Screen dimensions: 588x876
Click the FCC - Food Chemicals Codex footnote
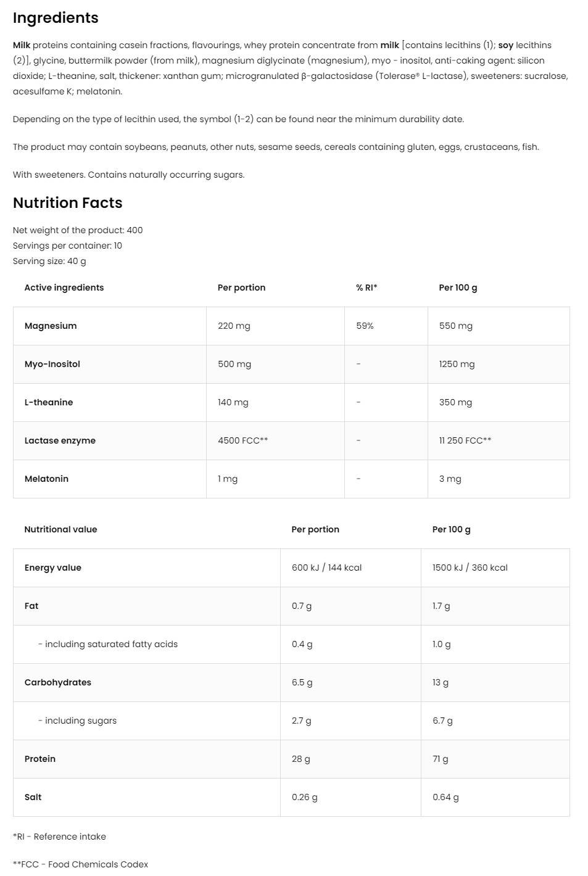81,864
